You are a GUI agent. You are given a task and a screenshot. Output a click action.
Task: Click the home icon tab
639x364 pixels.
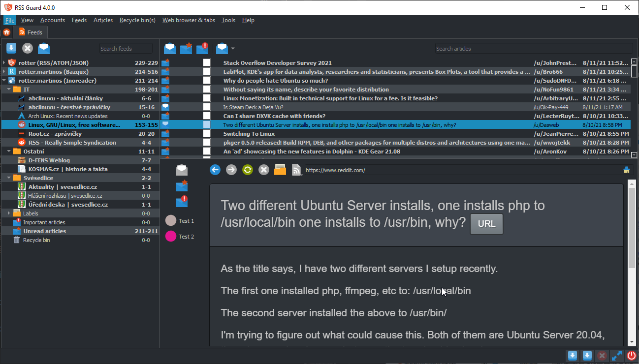tap(7, 32)
